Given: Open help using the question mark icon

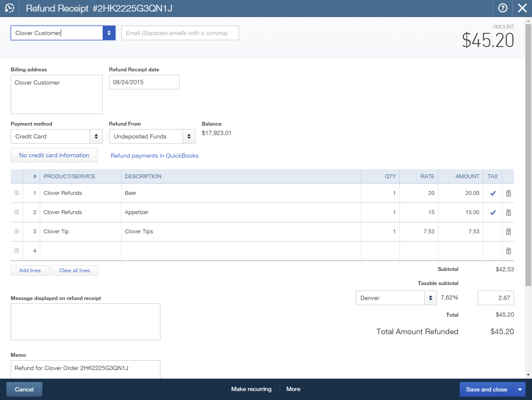Looking at the screenshot, I should tap(502, 8).
